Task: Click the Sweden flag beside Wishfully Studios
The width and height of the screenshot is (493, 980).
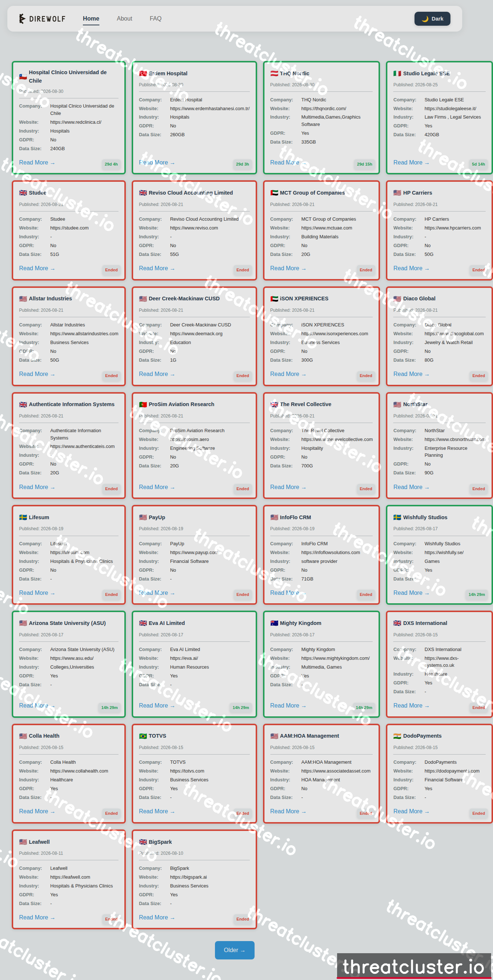Action: click(x=397, y=517)
